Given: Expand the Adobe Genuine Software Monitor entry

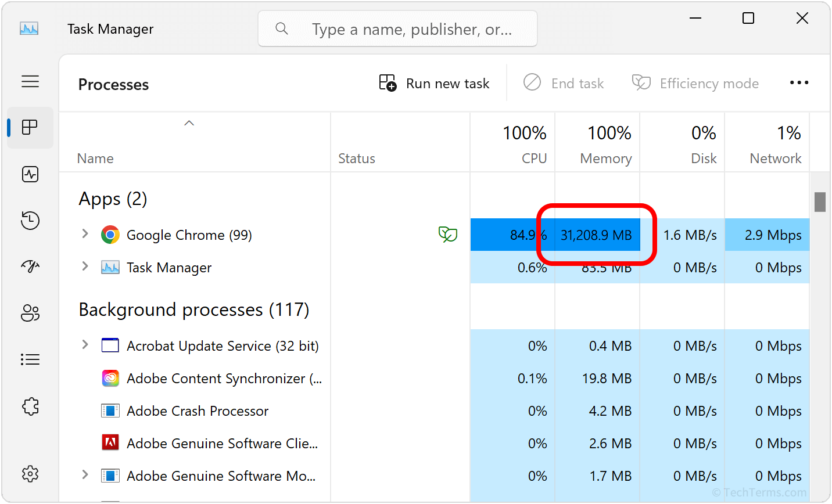Looking at the screenshot, I should tap(85, 476).
